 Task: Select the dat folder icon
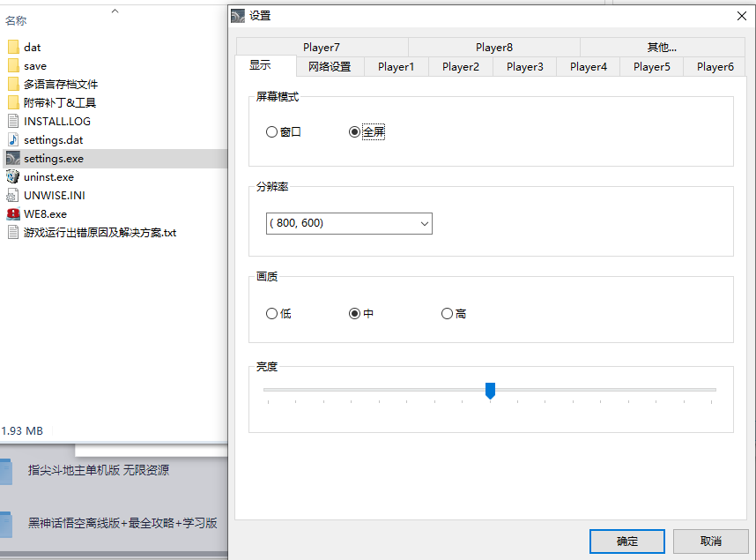12,48
